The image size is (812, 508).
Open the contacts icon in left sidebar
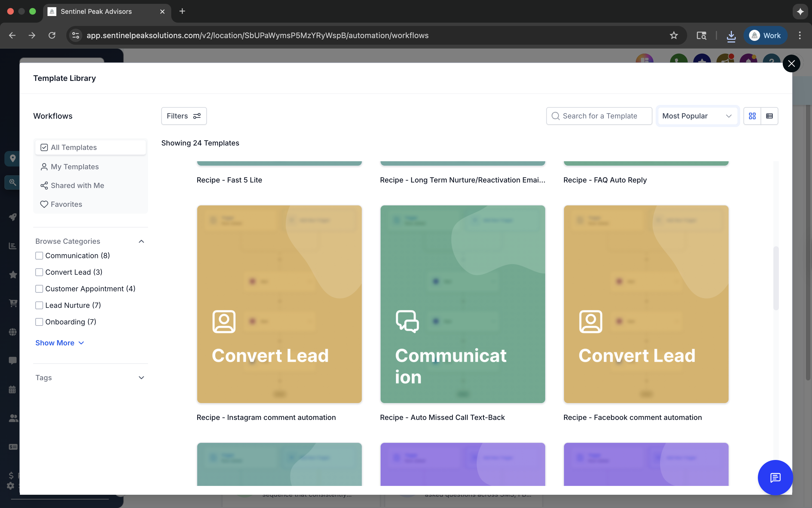[12, 418]
